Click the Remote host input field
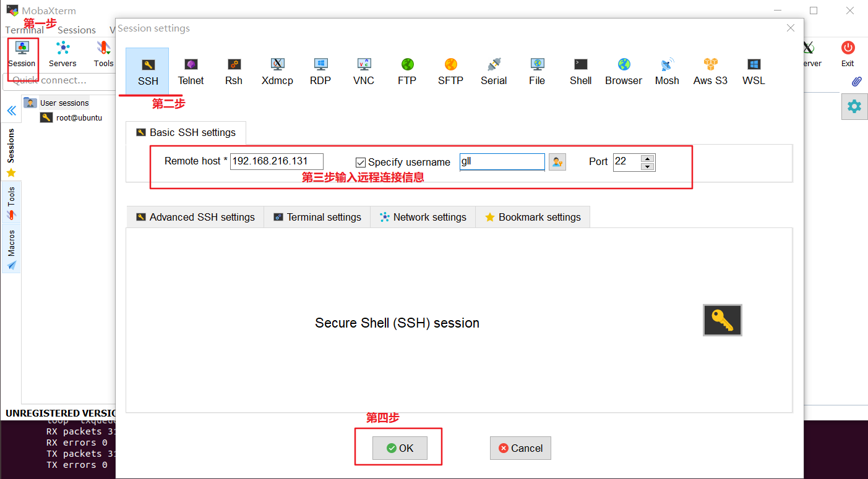The image size is (868, 479). (277, 162)
